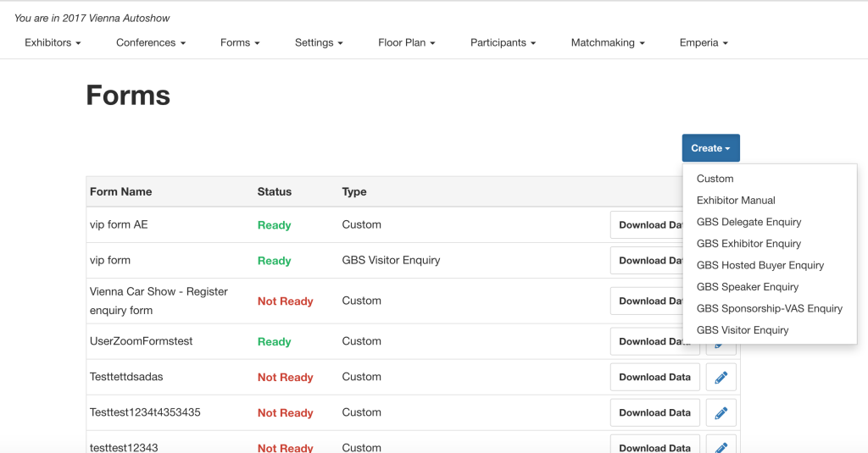Open the Create dropdown button

710,148
